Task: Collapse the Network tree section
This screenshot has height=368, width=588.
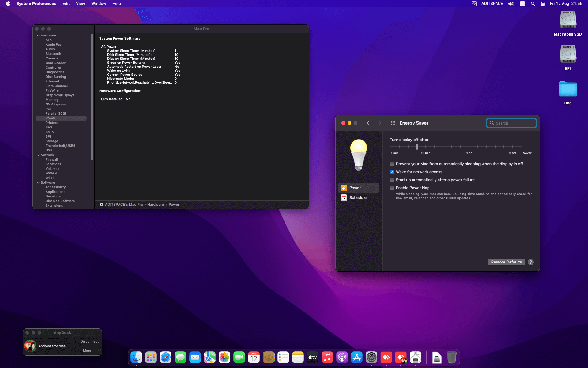Action: tap(38, 155)
